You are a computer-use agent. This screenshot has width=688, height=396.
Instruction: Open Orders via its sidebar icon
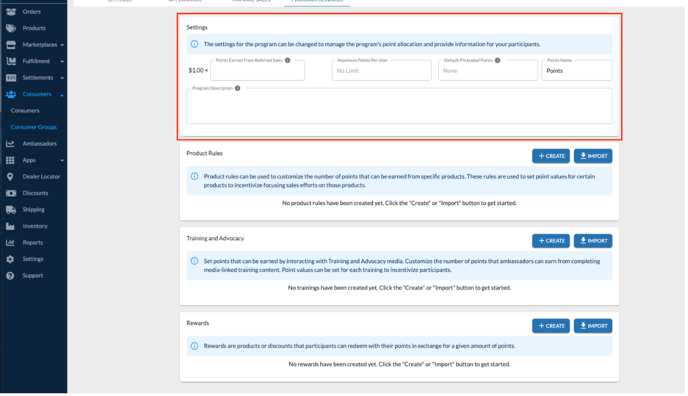tap(11, 12)
